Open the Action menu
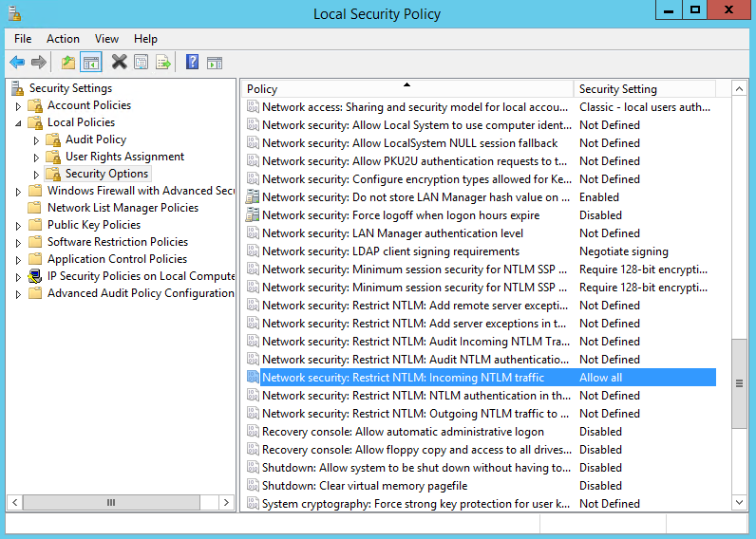The image size is (756, 539). click(63, 39)
